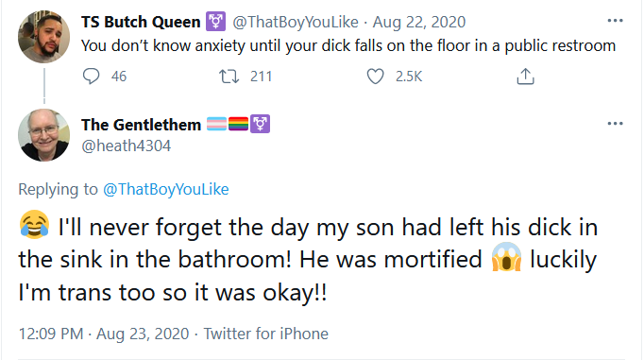Click the Aug 22, 2020 timestamp
This screenshot has height=360, width=644.
(x=419, y=22)
